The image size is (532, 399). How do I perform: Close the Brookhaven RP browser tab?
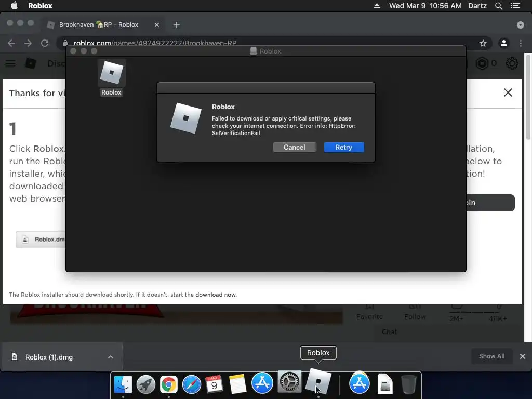click(x=157, y=25)
